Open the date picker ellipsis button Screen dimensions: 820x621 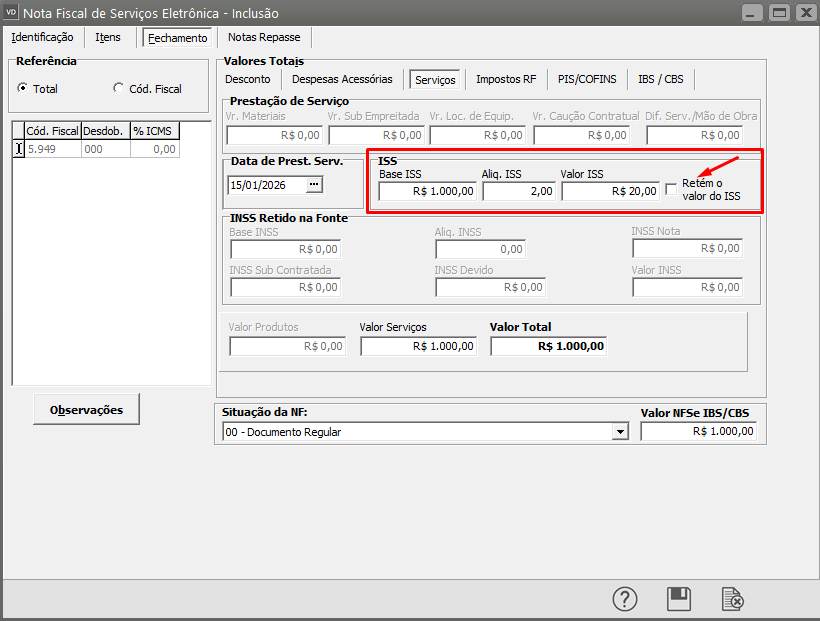(x=314, y=185)
